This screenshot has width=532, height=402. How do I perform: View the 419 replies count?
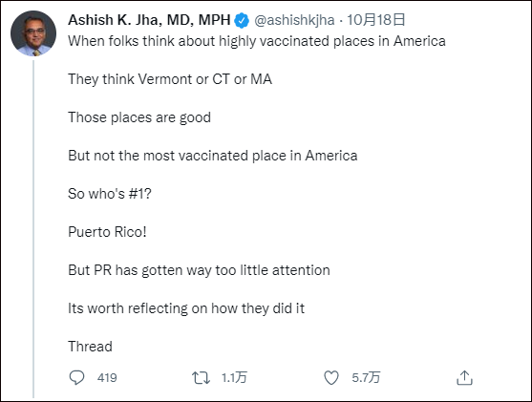(107, 377)
